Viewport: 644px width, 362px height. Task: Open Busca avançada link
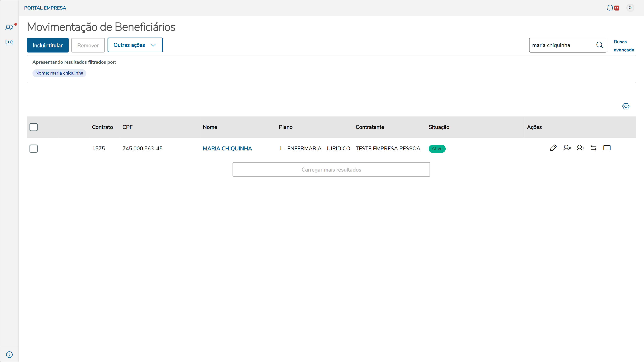point(624,46)
